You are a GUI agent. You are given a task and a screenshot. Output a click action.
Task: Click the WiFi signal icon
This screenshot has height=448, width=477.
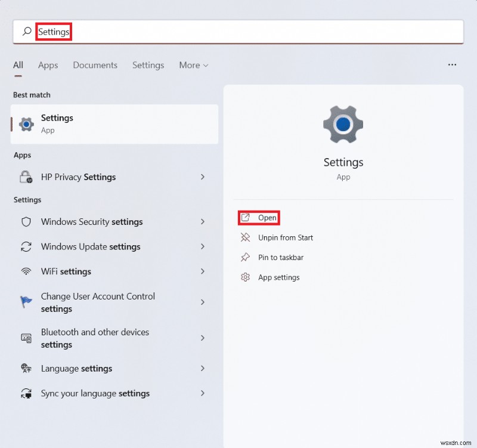click(x=26, y=271)
